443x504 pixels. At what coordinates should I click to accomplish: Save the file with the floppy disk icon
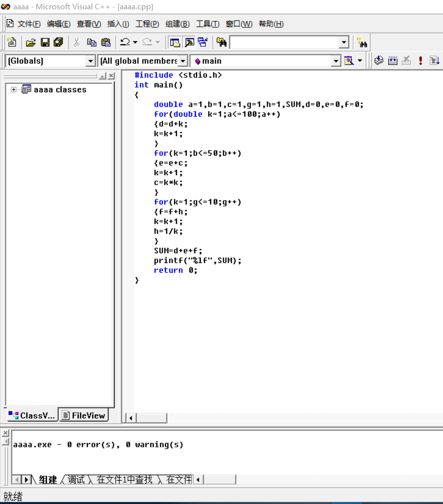coord(45,42)
